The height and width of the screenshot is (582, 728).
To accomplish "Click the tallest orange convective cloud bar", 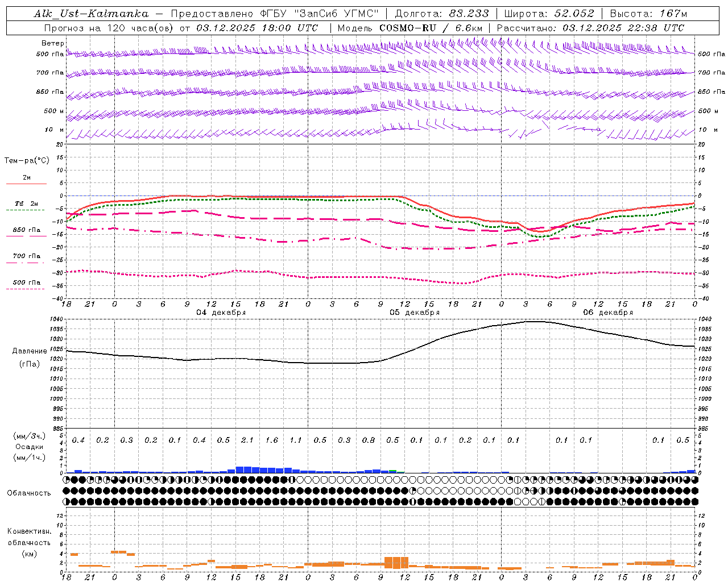I will pyautogui.click(x=396, y=563).
